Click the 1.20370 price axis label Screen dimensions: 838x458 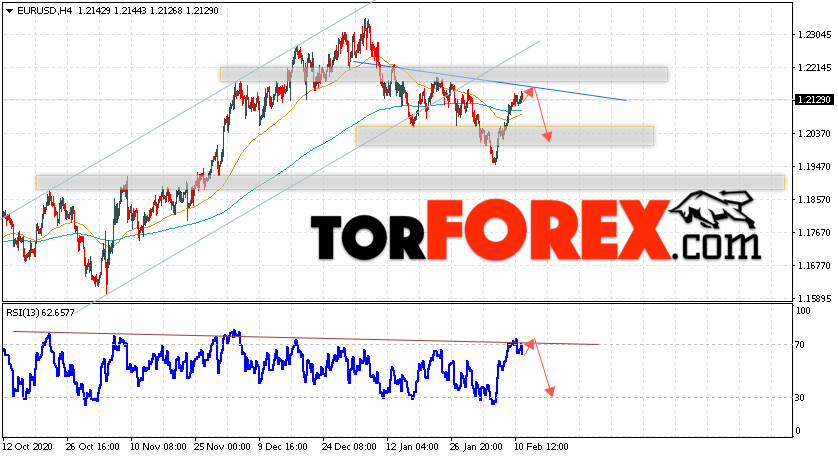[x=814, y=134]
